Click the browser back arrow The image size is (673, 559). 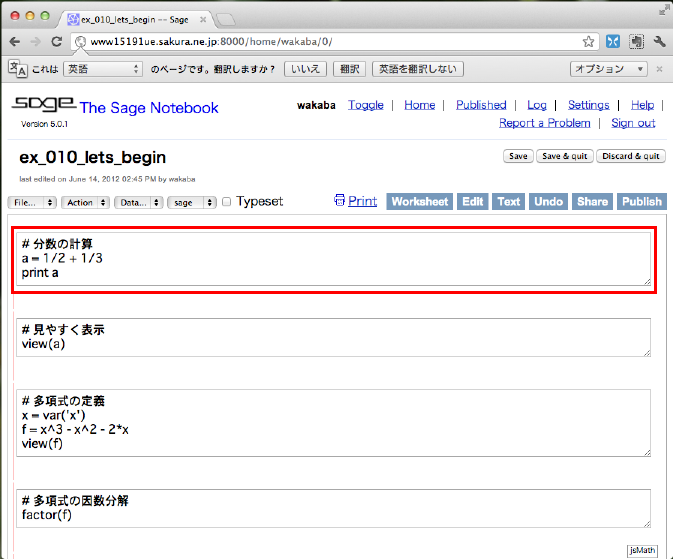pyautogui.click(x=15, y=41)
